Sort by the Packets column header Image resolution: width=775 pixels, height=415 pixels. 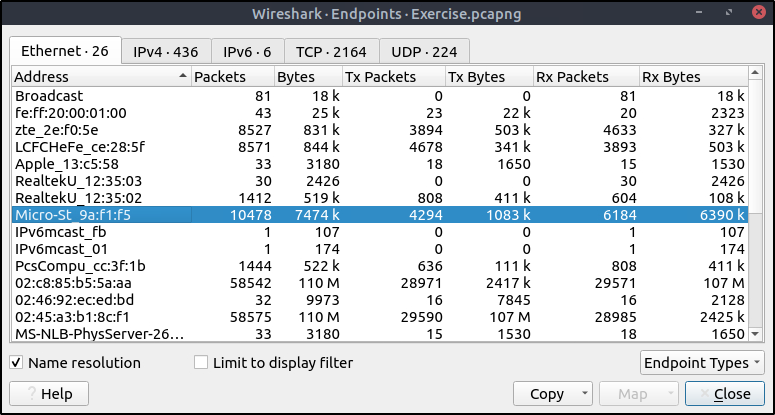[230, 77]
